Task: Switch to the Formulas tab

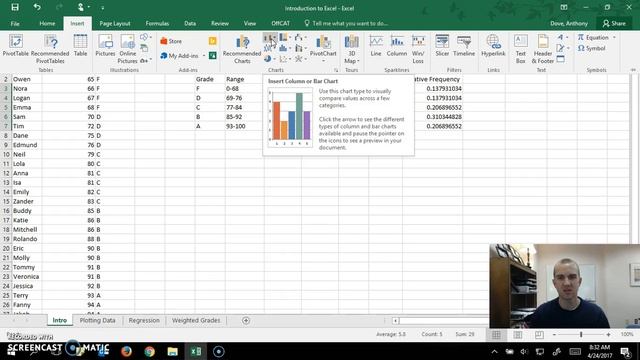Action: click(x=157, y=24)
